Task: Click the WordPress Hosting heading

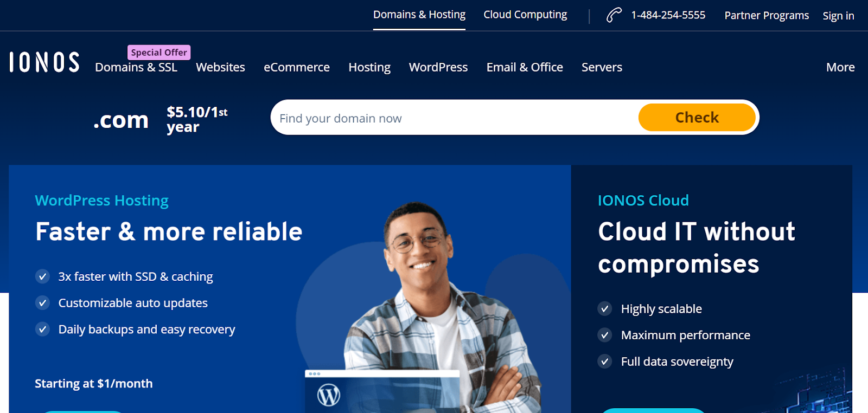Action: point(102,201)
